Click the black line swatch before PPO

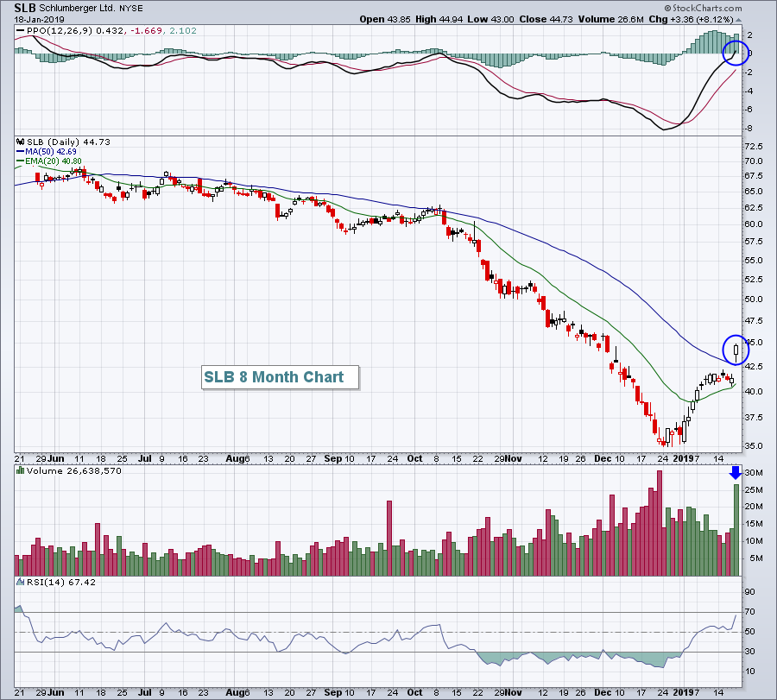click(x=21, y=31)
